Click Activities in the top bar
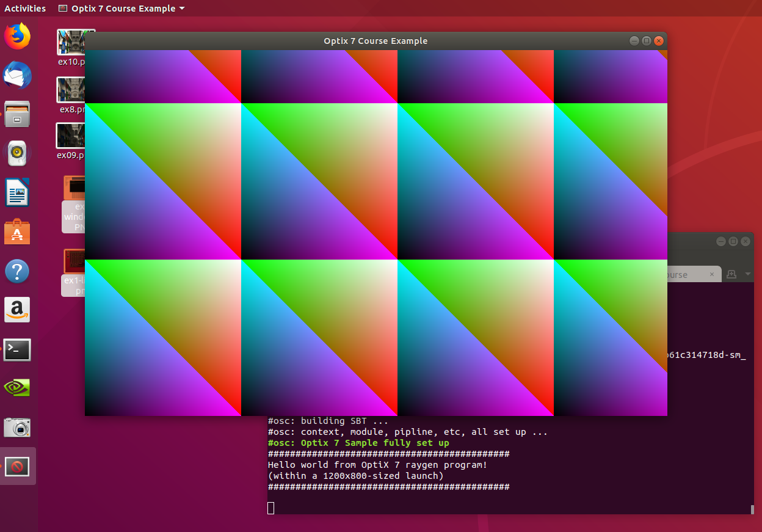This screenshot has height=532, width=762. tap(24, 8)
